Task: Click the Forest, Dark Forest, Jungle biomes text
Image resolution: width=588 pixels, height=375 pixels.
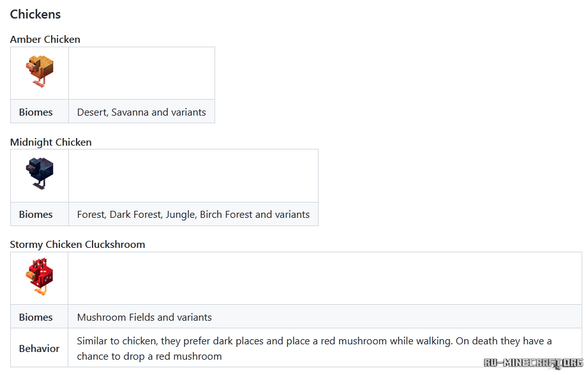Action: (193, 215)
